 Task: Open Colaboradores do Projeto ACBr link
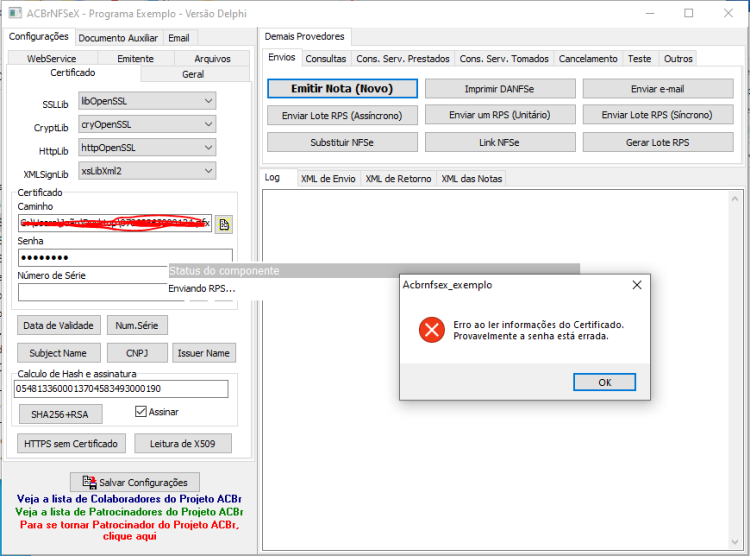coord(129,499)
